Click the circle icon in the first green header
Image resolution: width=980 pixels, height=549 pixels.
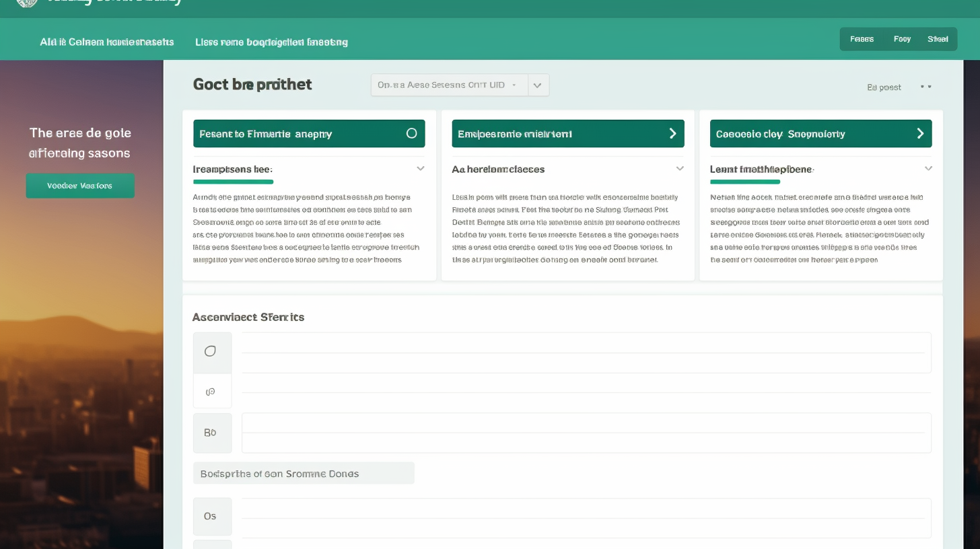click(x=411, y=133)
